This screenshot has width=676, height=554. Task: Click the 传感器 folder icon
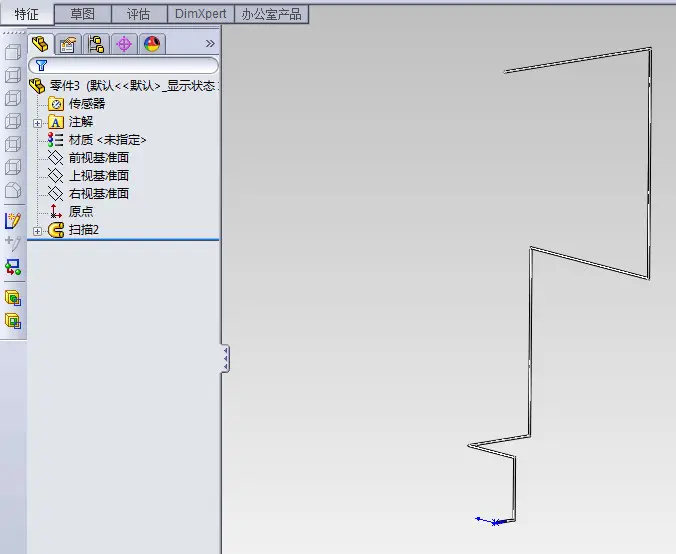[x=56, y=104]
